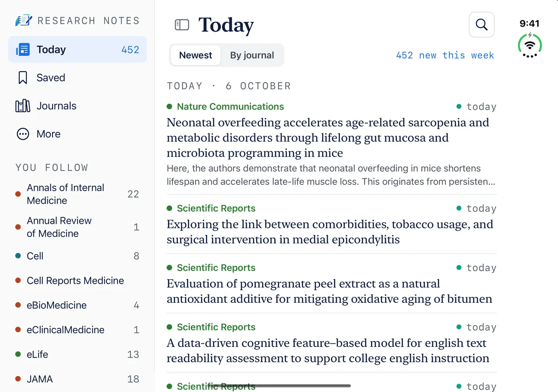Open Annual Review of Medicine journal
558x392 pixels.
pos(78,227)
